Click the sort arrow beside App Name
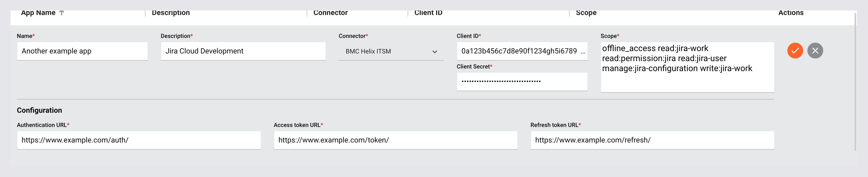 (62, 13)
